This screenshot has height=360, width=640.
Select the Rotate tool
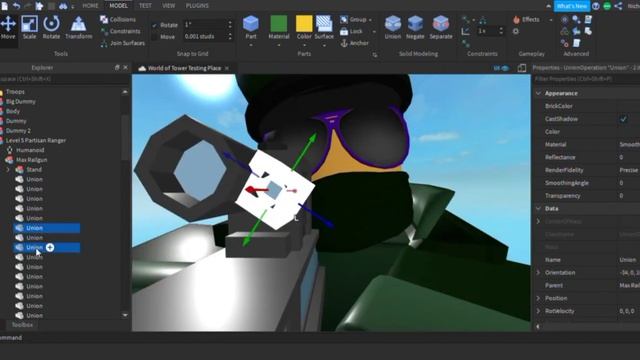[x=51, y=28]
